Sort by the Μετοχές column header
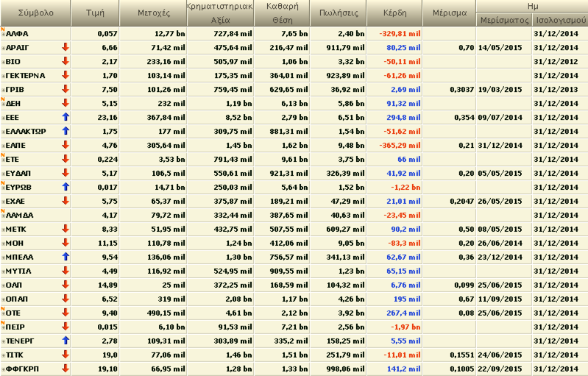Viewport: 588px width, 376px height. tap(153, 13)
